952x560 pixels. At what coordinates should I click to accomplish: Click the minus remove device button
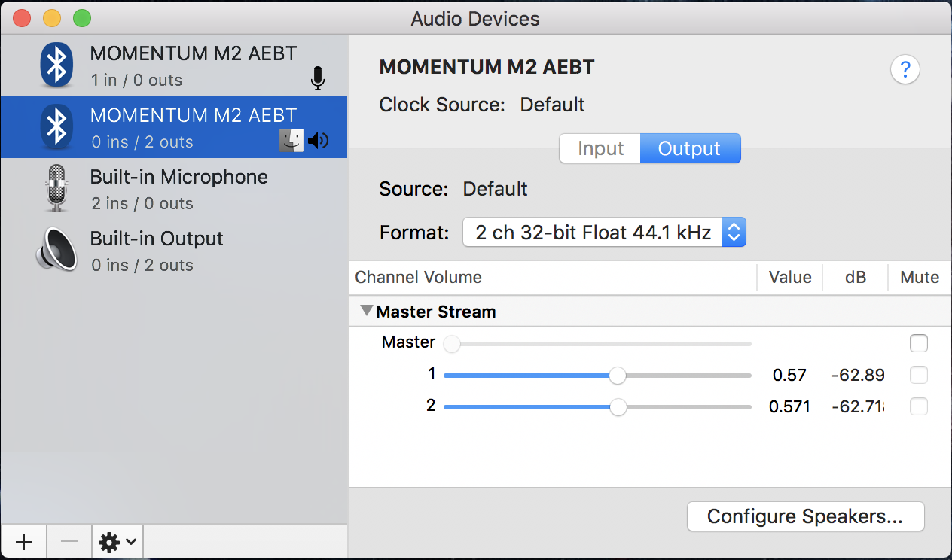(x=69, y=542)
